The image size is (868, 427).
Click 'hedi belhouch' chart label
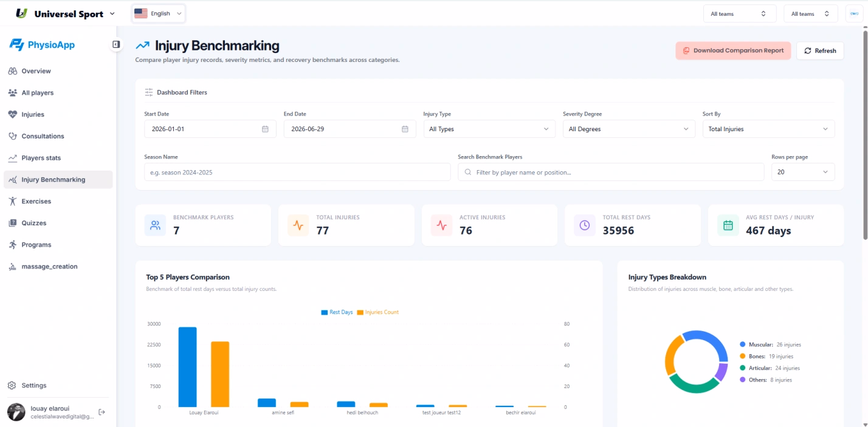click(x=362, y=412)
